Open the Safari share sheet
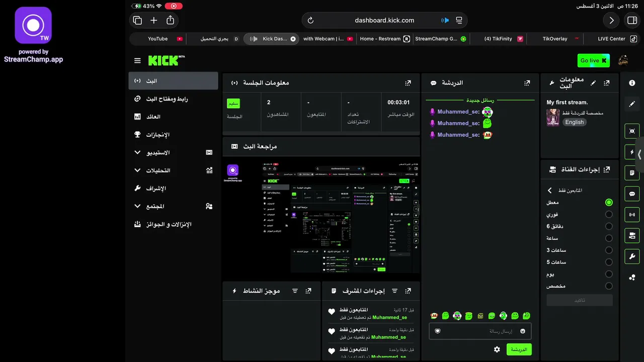This screenshot has height=362, width=644. tap(170, 20)
